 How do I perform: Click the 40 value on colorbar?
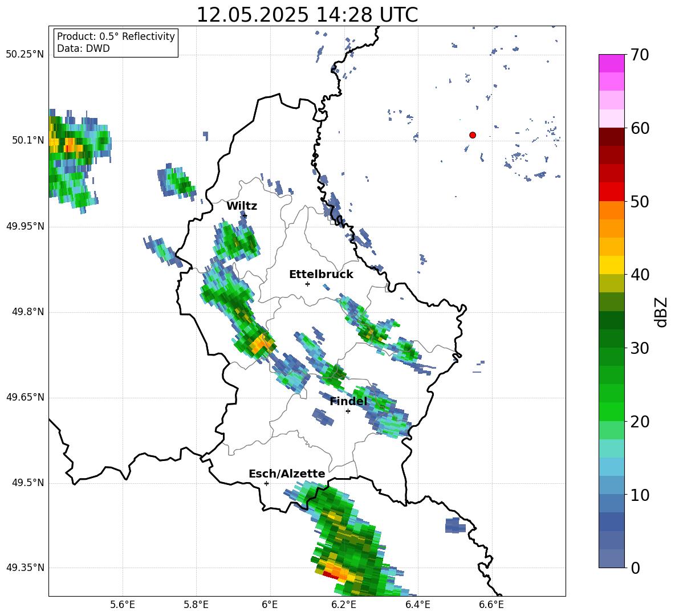[x=639, y=275]
